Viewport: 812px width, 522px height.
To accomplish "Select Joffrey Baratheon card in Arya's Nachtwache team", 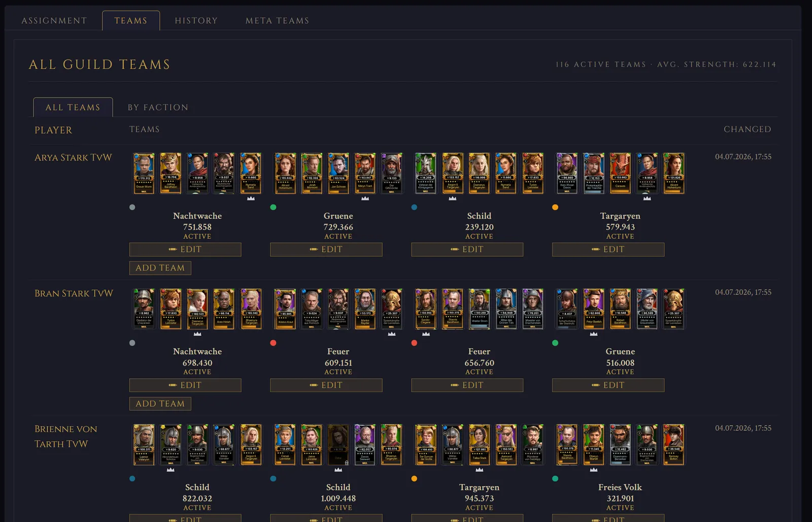I will pyautogui.click(x=171, y=173).
